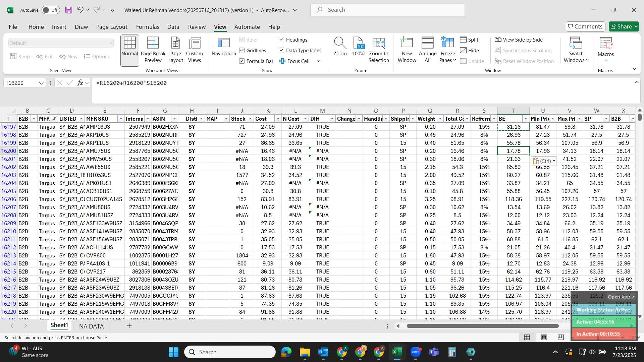Open a New Window
644x362 pixels.
pos(407,50)
